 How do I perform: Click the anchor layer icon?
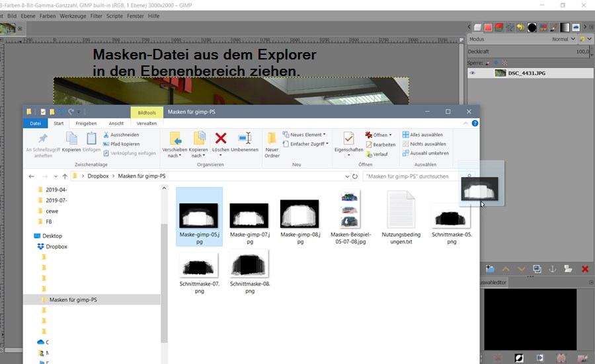click(x=553, y=269)
